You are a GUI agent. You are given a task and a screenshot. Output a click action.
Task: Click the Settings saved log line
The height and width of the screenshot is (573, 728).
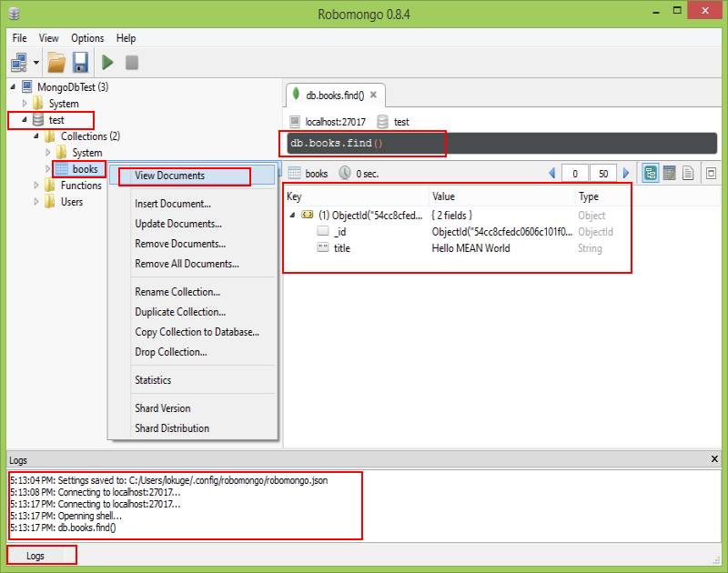point(169,480)
